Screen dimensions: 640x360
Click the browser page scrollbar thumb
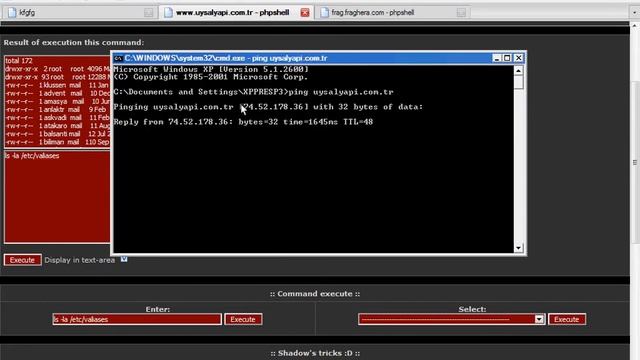pyautogui.click(x=635, y=162)
